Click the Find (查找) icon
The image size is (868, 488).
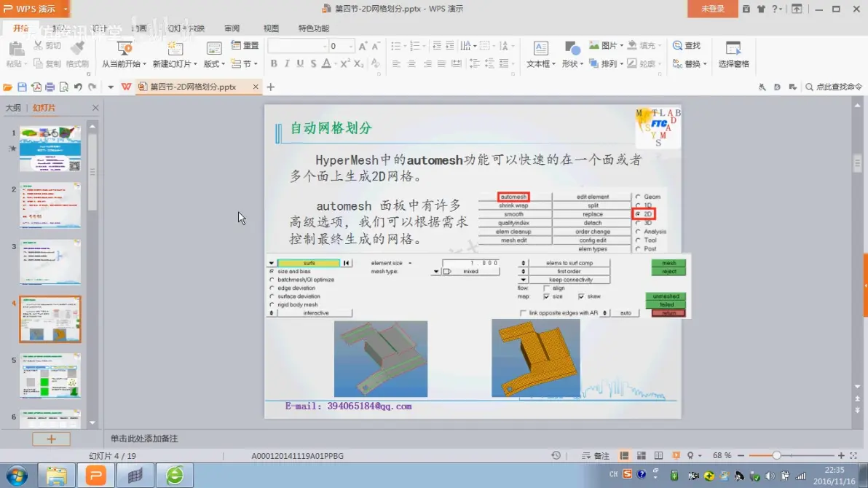(x=677, y=45)
